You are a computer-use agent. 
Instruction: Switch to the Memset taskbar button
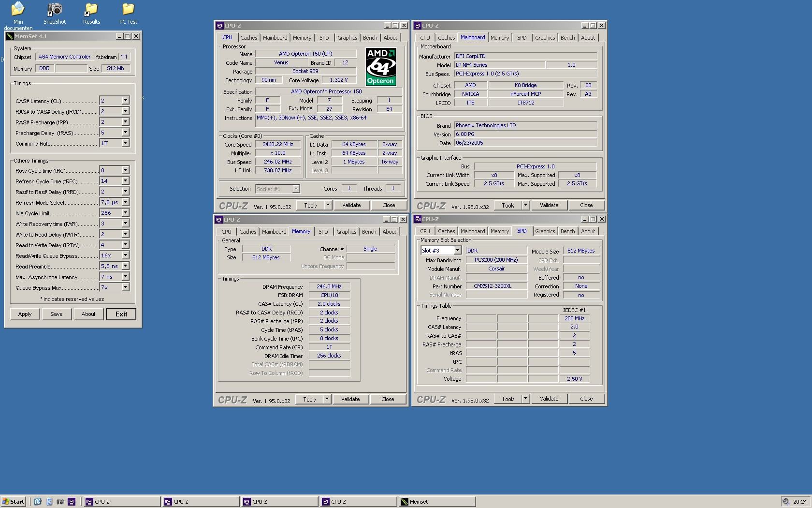click(437, 502)
